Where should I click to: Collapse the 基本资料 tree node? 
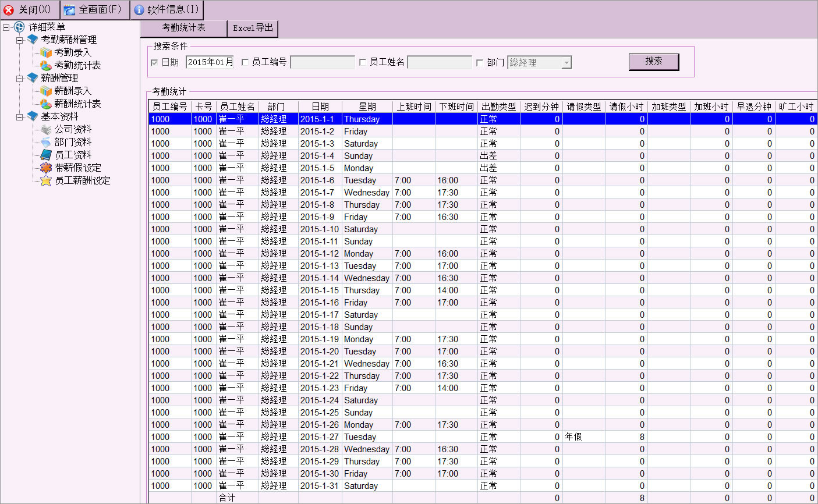[20, 117]
